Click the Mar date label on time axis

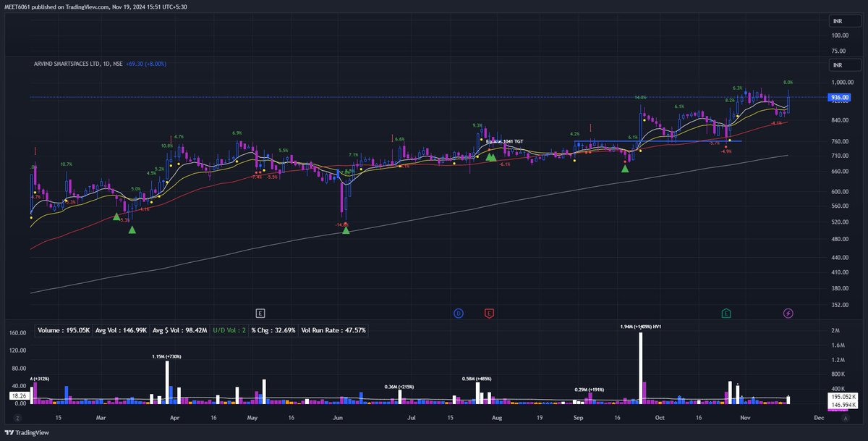point(101,418)
